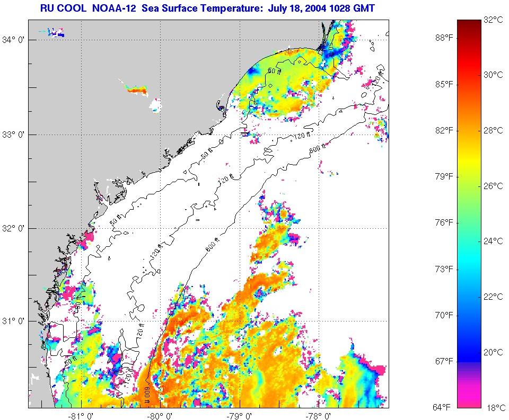Click the -81° 0' longitude label
The height and width of the screenshot is (420, 509).
(x=81, y=416)
